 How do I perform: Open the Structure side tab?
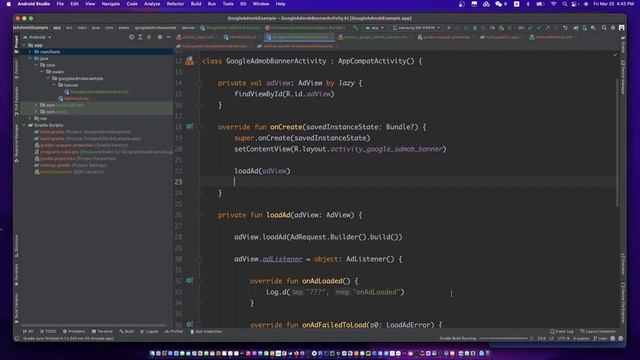click(x=16, y=246)
